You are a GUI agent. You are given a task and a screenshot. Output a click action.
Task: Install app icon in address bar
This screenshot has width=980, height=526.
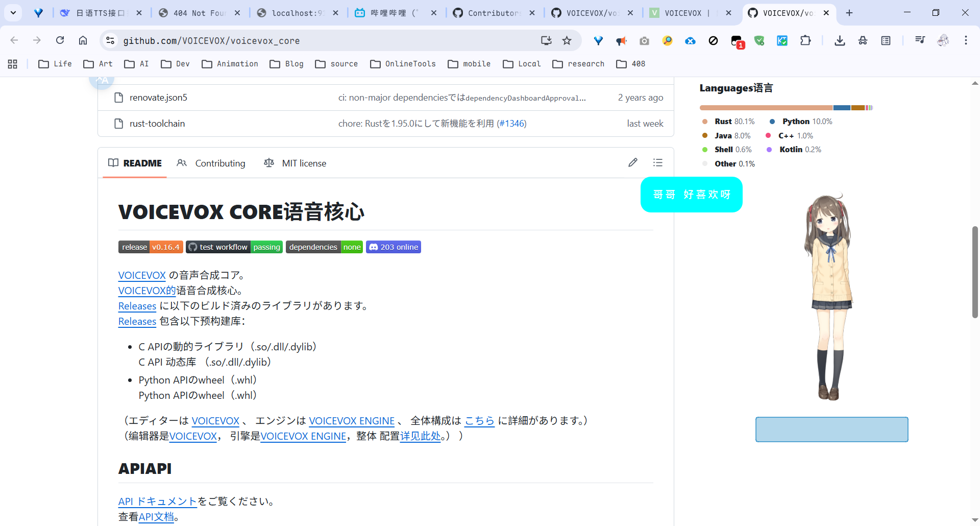click(x=546, y=40)
